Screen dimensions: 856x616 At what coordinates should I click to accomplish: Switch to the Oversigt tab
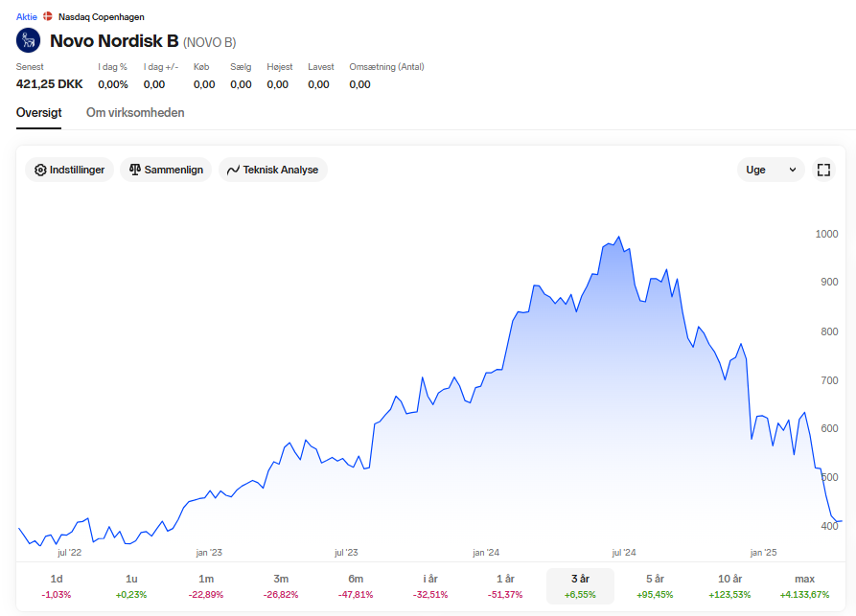[38, 112]
